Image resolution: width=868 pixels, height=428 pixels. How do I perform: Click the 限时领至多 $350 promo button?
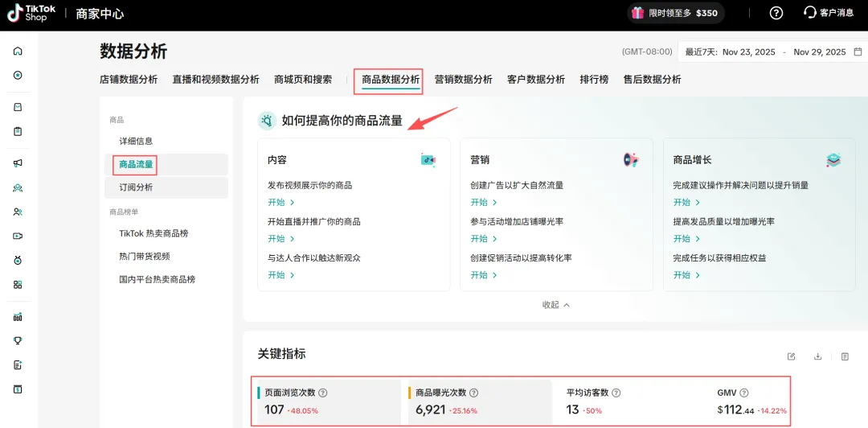675,13
